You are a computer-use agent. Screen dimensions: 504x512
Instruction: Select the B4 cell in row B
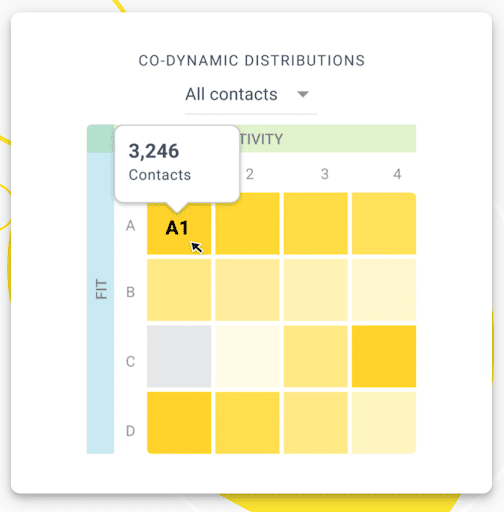coord(384,290)
